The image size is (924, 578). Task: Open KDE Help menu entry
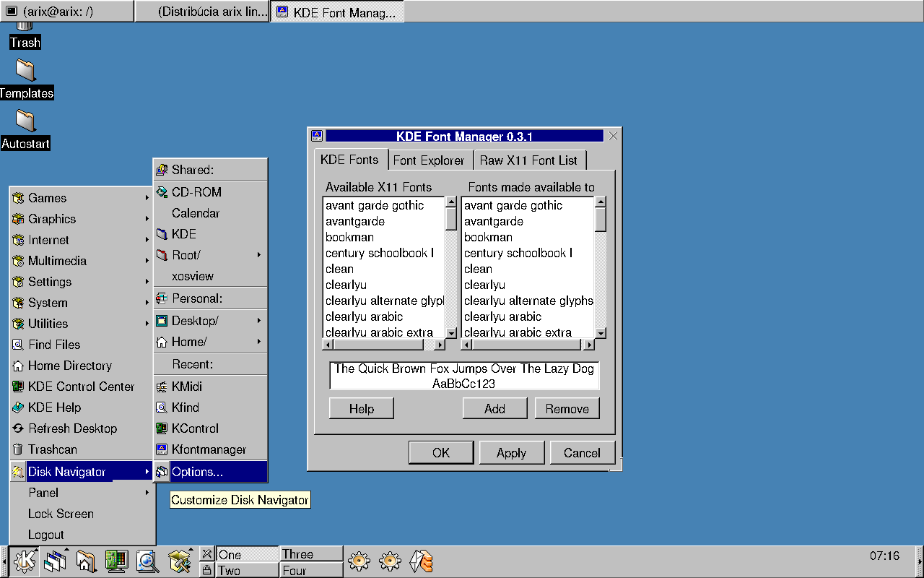click(x=82, y=407)
